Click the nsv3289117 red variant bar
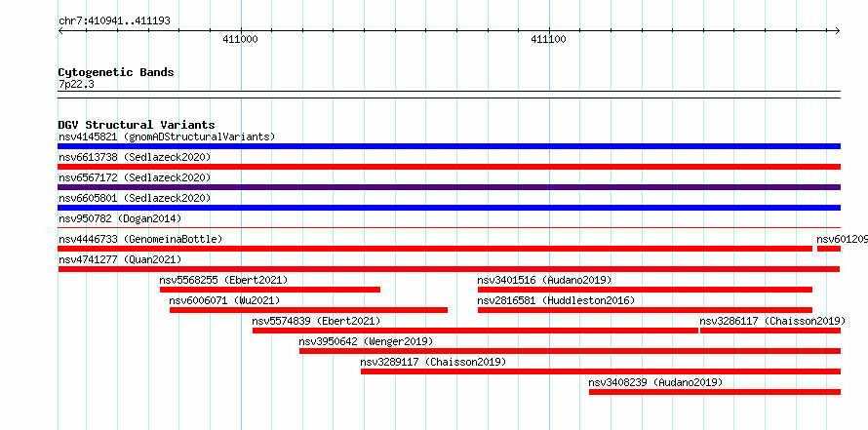Screen dimensions: 868x430 pos(601,371)
